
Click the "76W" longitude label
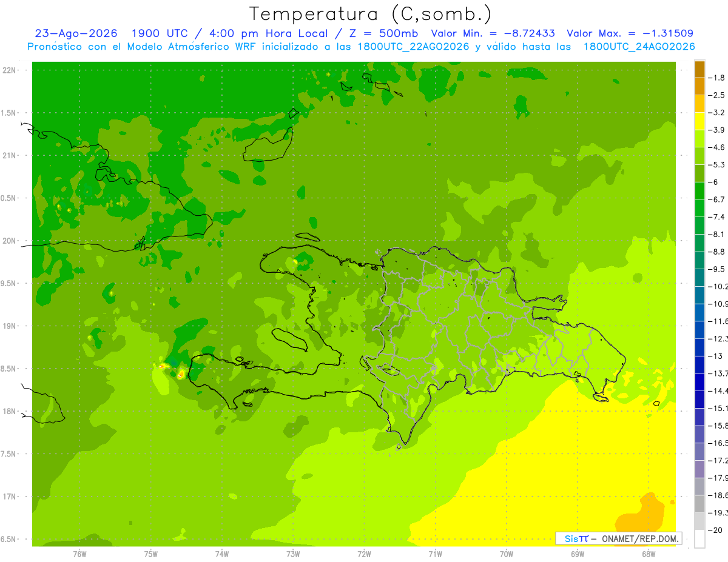(79, 554)
